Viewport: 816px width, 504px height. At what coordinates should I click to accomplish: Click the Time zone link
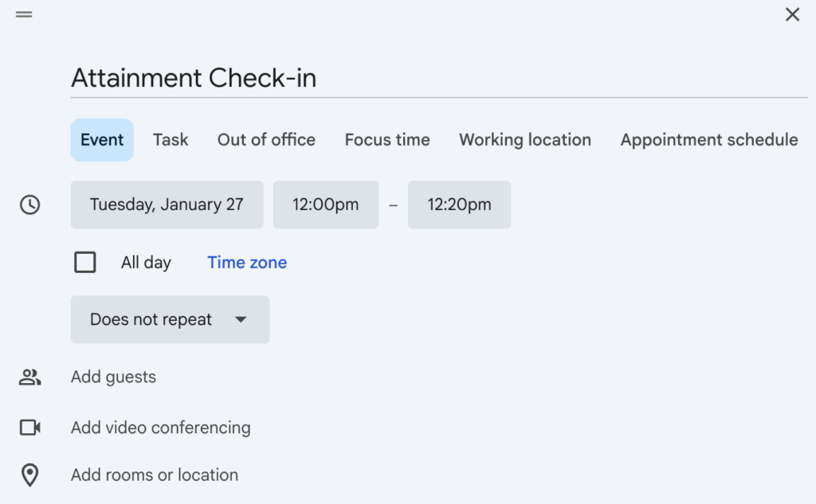(246, 262)
